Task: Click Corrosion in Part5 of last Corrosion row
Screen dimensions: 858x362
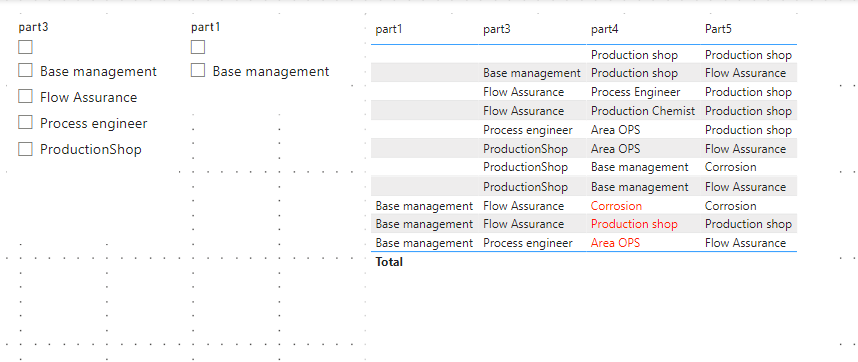Action: click(731, 206)
